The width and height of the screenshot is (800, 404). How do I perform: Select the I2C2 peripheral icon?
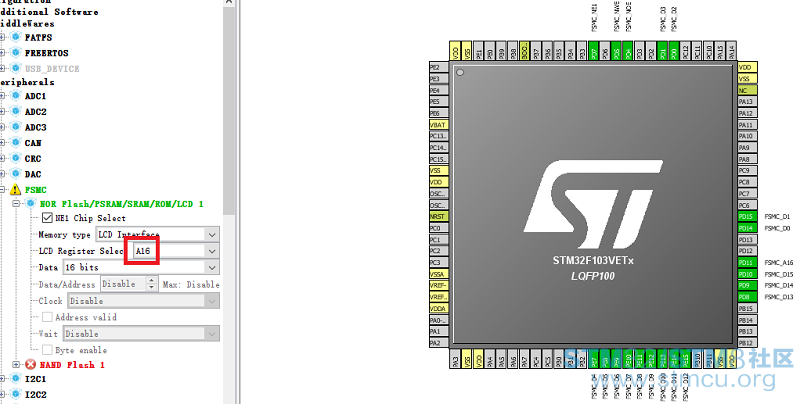tap(16, 394)
